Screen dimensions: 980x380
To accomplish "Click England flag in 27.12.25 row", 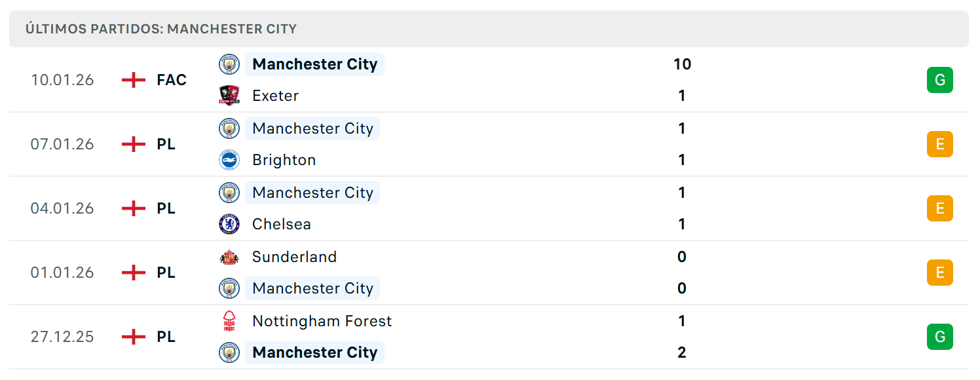I will [134, 337].
